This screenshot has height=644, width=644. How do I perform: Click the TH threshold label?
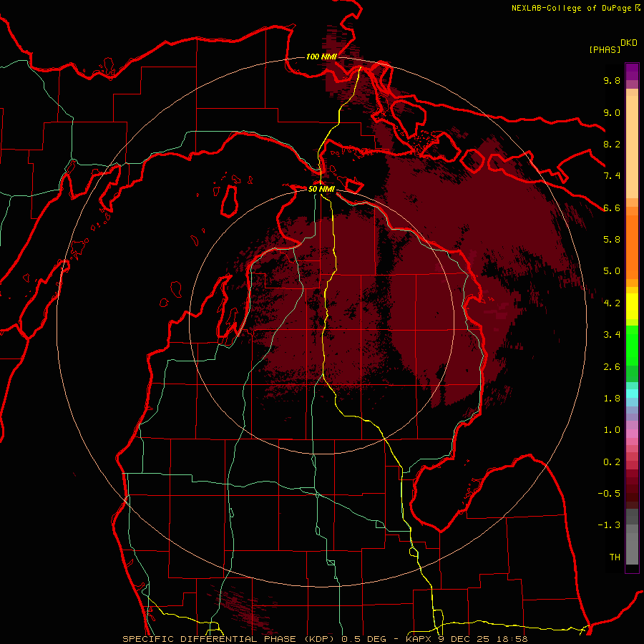615,557
